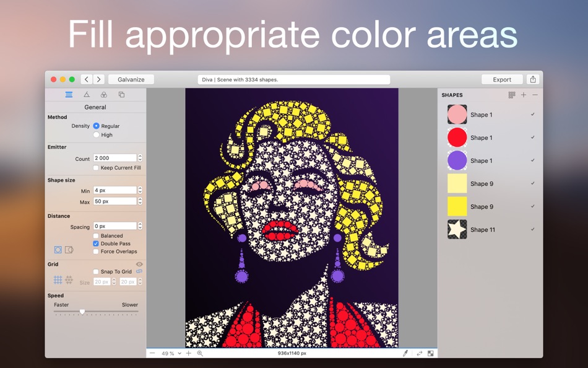
Task: Toggle the checkerboard transparency icon
Action: pyautogui.click(x=431, y=353)
